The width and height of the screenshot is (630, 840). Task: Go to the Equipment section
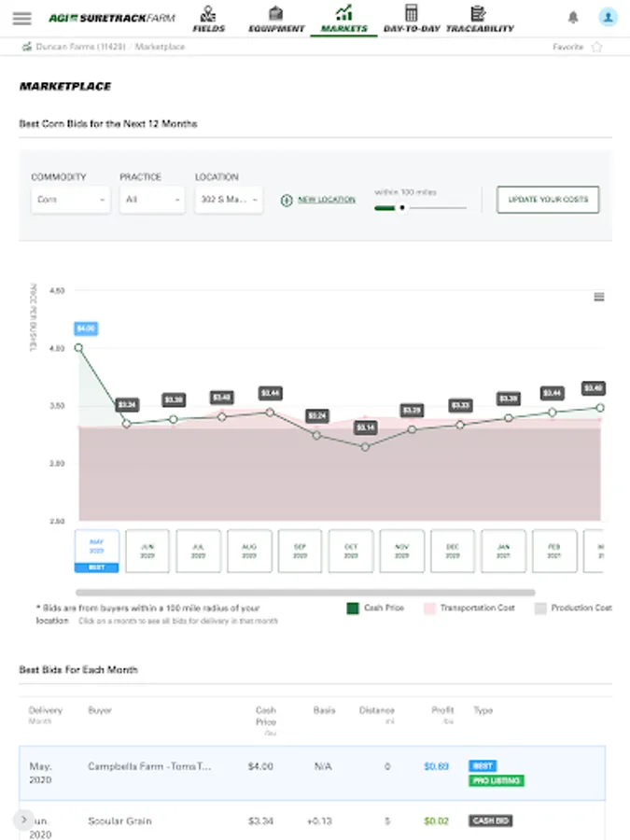pos(276,19)
